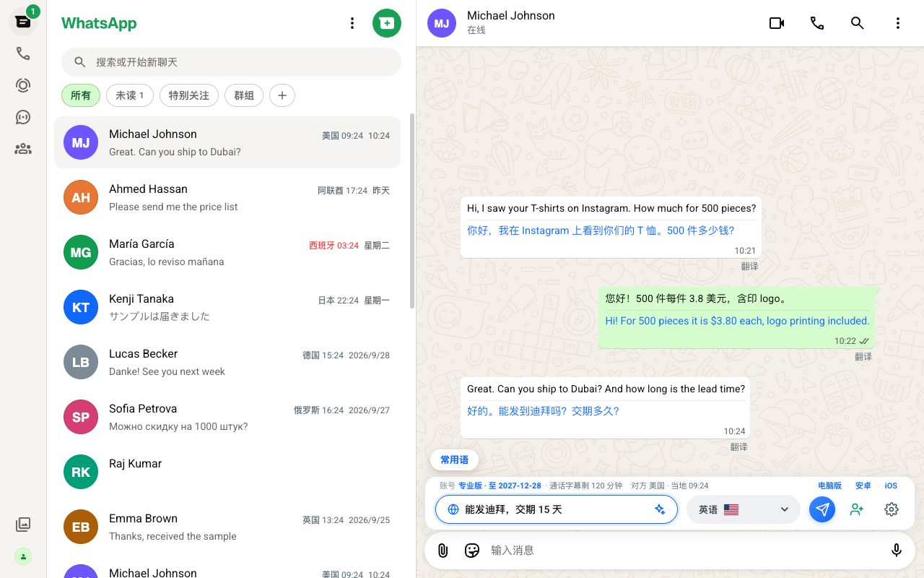Open the iOS link
The height and width of the screenshot is (578, 924).
point(891,486)
